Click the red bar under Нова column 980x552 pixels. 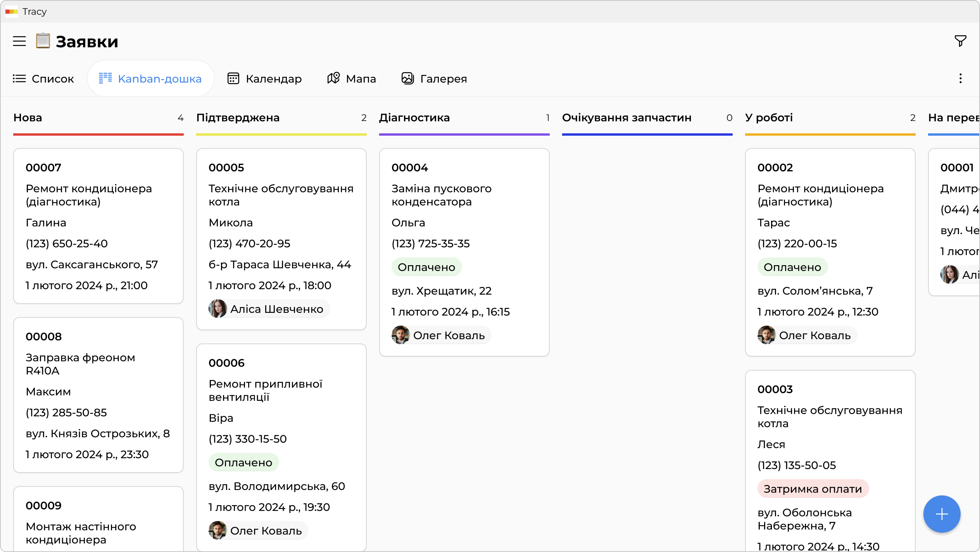[98, 135]
